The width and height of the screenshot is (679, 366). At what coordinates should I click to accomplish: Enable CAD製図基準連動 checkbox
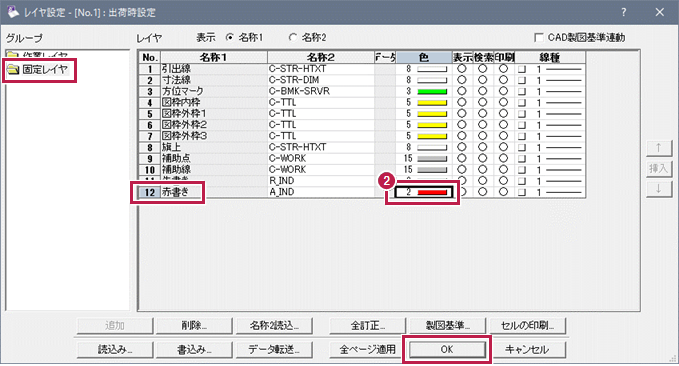pos(539,38)
